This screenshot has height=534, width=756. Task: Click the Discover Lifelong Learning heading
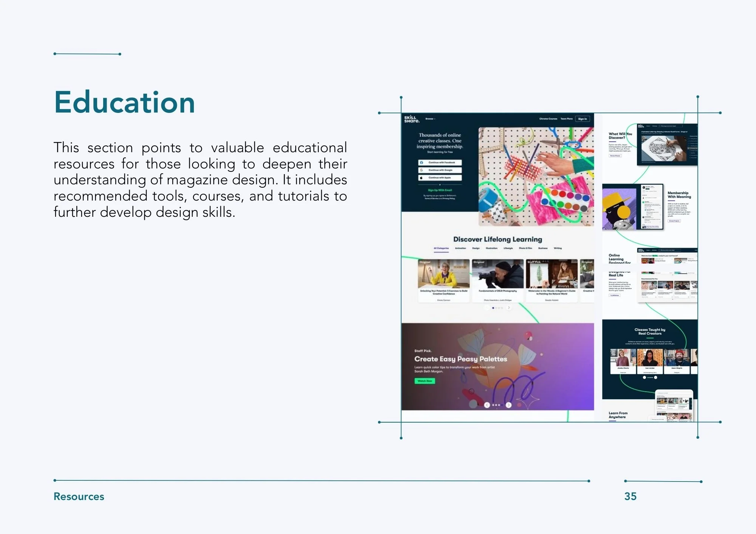point(497,239)
